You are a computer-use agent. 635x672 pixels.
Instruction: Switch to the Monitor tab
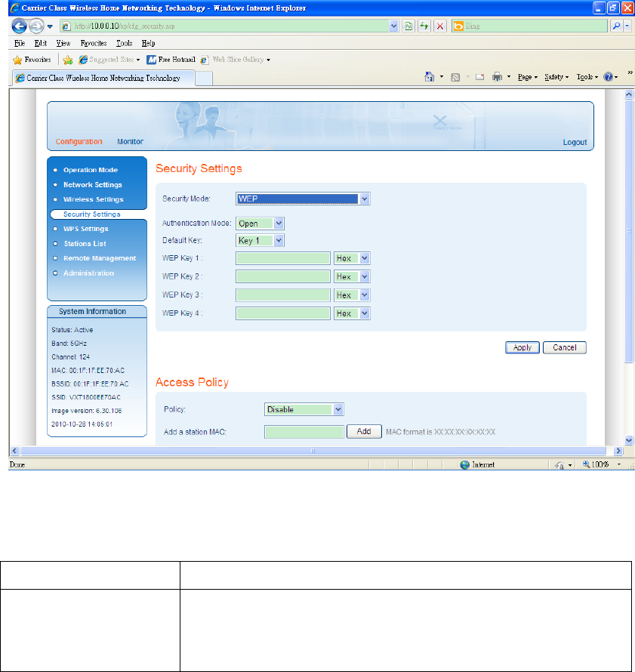[x=131, y=141]
